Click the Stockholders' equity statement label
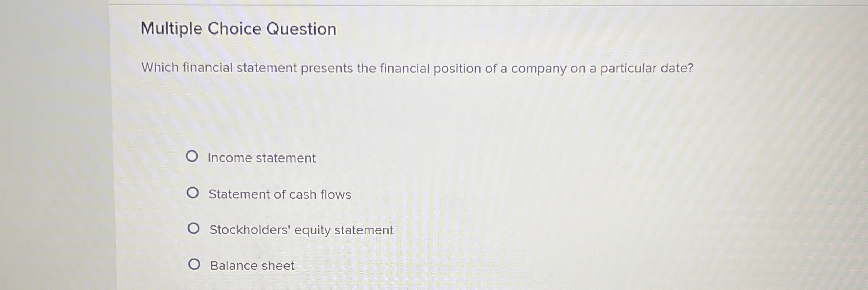This screenshot has height=290, width=868. coord(301,230)
